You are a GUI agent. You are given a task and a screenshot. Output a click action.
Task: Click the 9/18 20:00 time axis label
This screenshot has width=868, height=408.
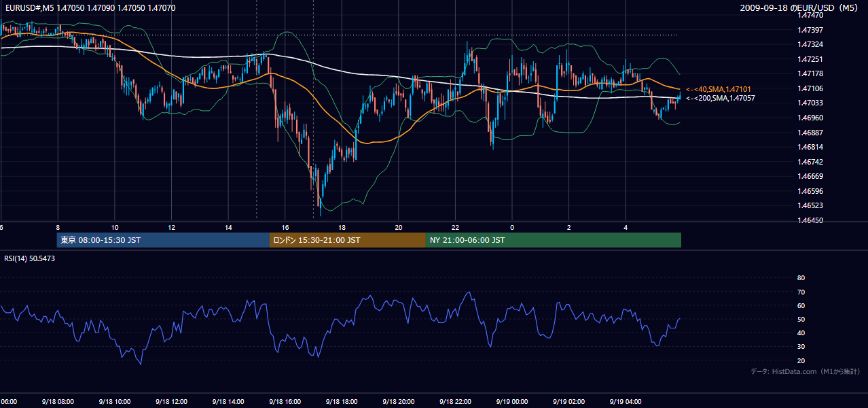[398, 402]
